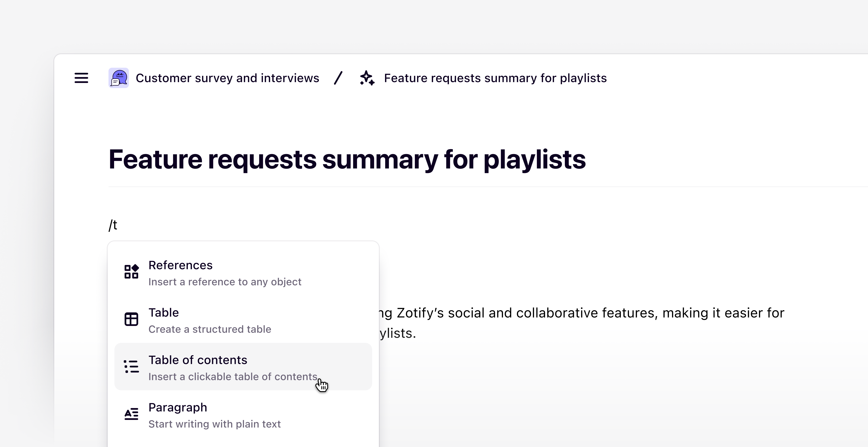Click the Paragraph text icon
The image size is (868, 447).
coord(131,414)
